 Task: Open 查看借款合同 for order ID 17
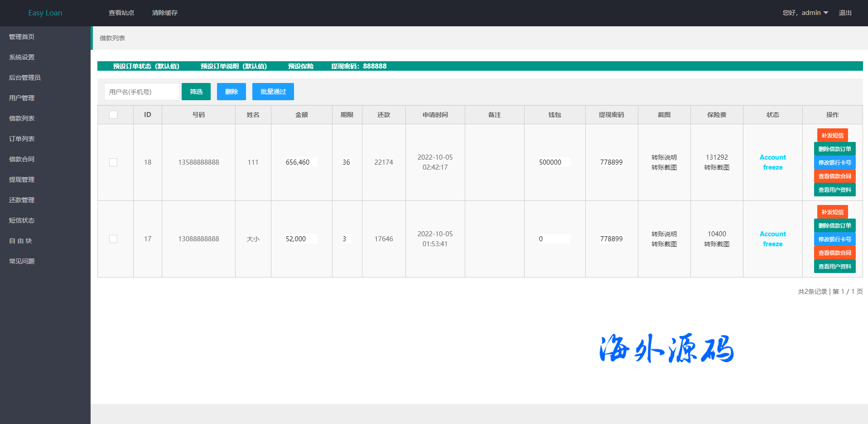pos(834,253)
